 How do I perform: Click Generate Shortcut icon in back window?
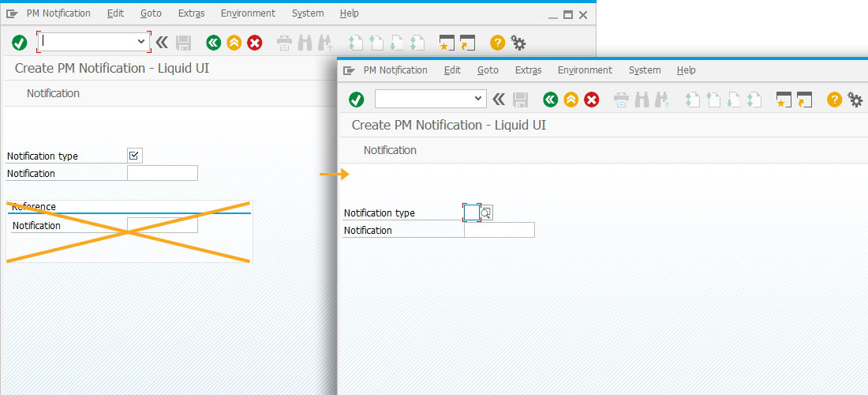click(467, 43)
